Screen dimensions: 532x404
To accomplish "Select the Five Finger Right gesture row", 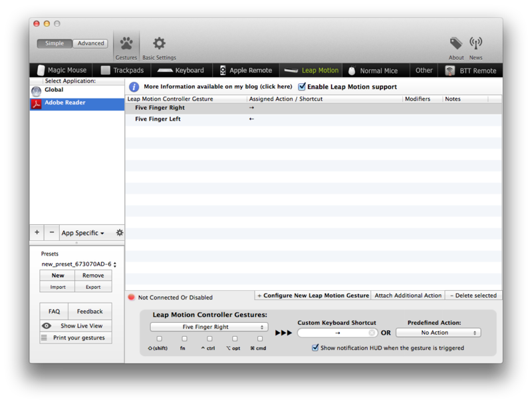I will point(313,108).
